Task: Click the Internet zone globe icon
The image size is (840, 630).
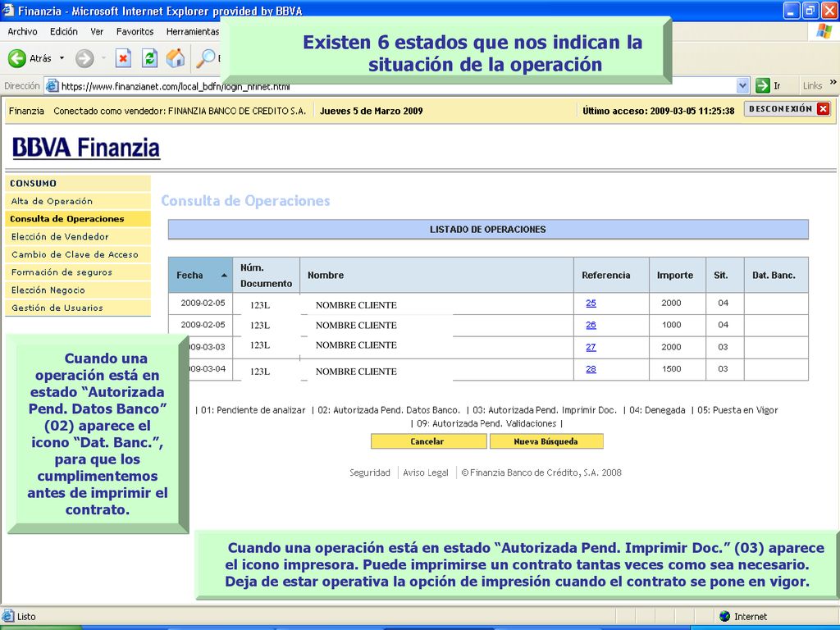Action: (x=725, y=616)
